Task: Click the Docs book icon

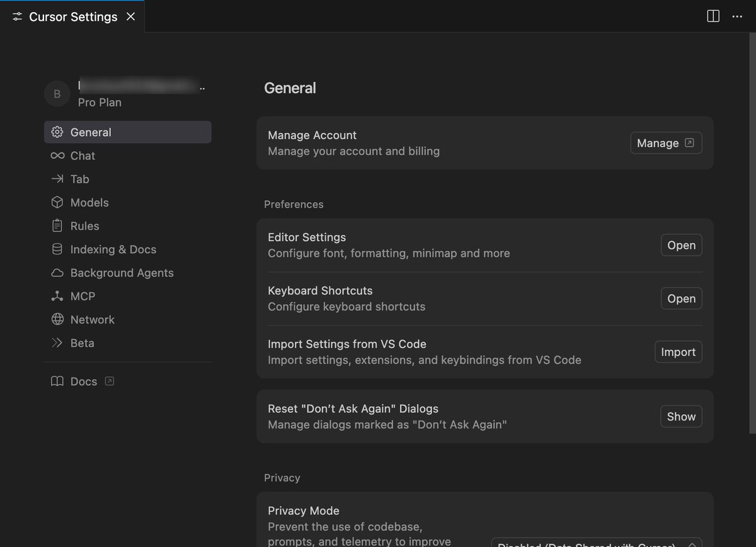Action: [57, 381]
